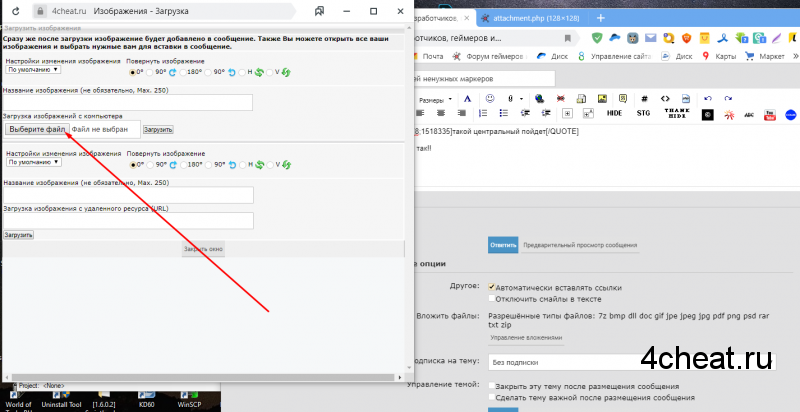800x412 pixels.
Task: Focus image name field in computer upload section
Action: point(128,102)
